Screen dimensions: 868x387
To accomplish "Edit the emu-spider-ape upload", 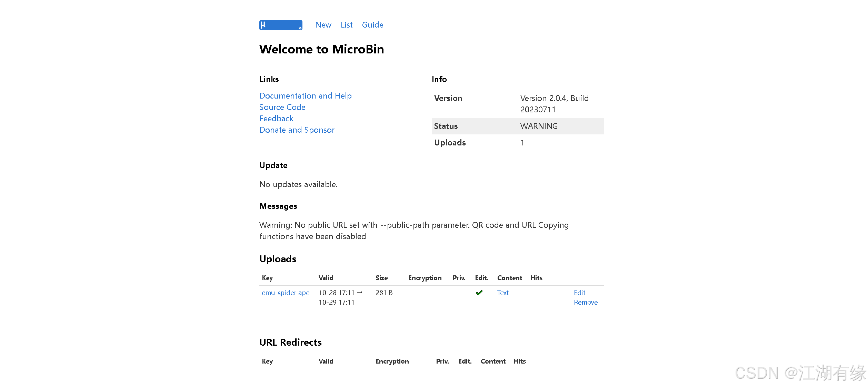I will [x=579, y=293].
